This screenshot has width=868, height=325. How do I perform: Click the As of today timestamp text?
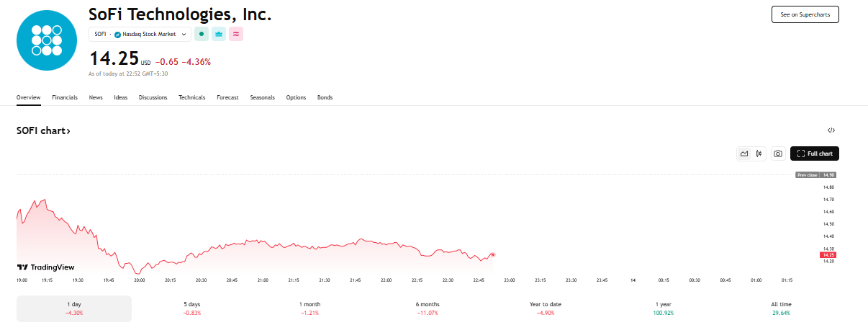tap(128, 74)
